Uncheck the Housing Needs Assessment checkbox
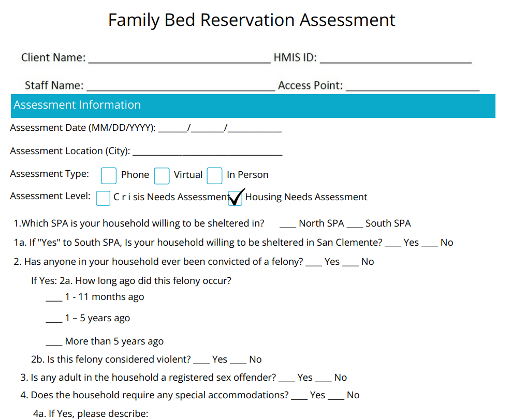This screenshot has height=420, width=511. [236, 198]
